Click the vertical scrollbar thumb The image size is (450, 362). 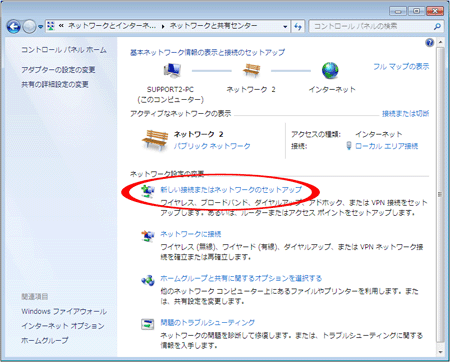440,194
